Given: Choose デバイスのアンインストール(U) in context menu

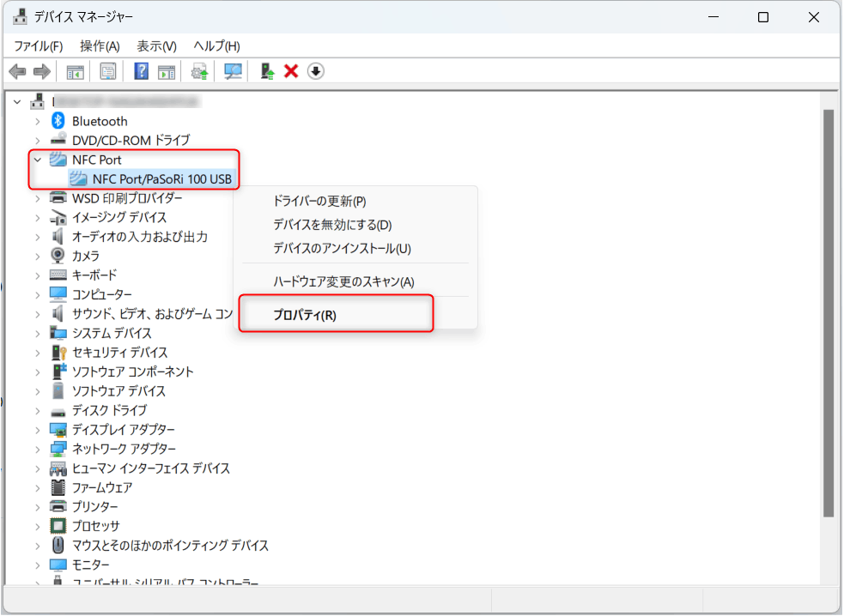Looking at the screenshot, I should pos(342,249).
